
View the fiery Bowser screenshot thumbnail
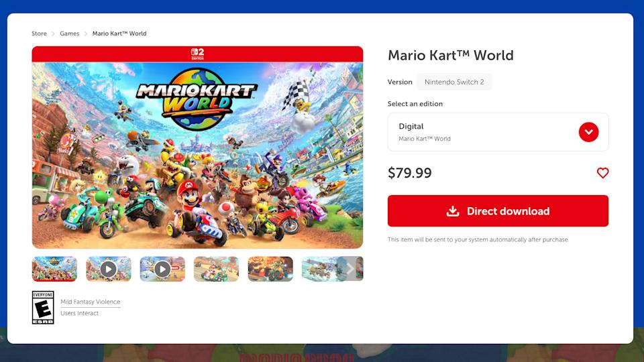pyautogui.click(x=270, y=269)
